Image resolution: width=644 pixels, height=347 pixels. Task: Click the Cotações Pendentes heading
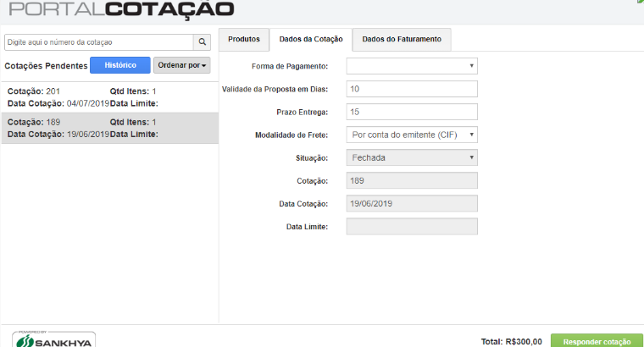(46, 66)
